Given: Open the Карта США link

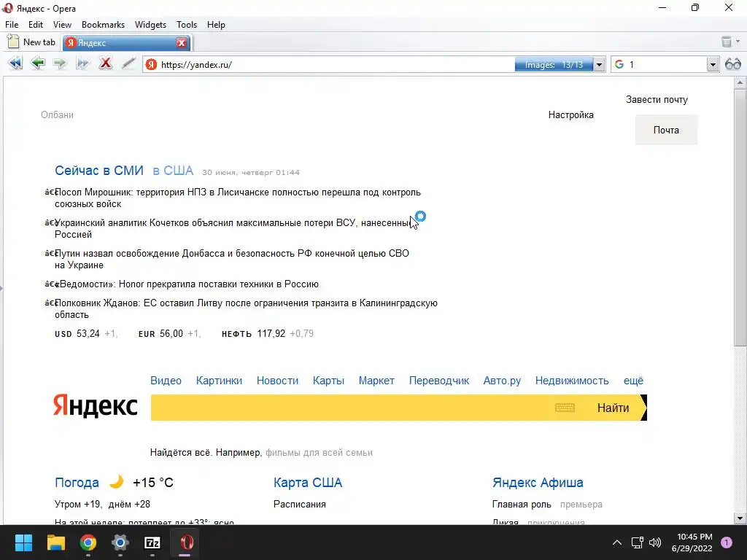Looking at the screenshot, I should tap(308, 483).
